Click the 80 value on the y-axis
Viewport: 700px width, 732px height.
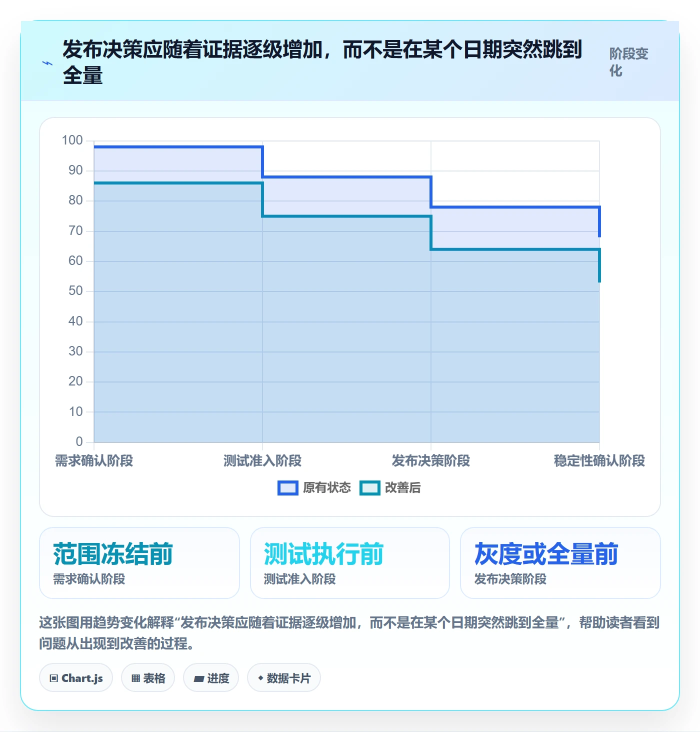pyautogui.click(x=75, y=200)
